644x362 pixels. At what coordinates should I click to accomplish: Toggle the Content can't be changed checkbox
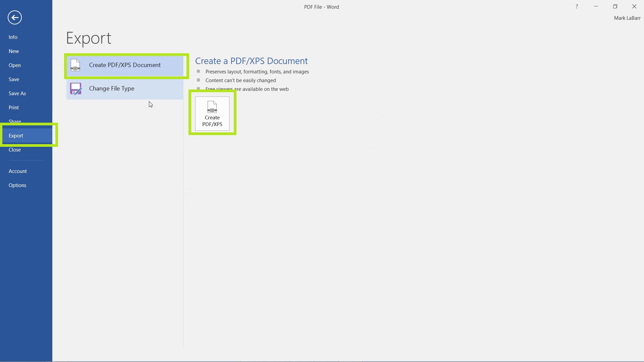pos(199,80)
